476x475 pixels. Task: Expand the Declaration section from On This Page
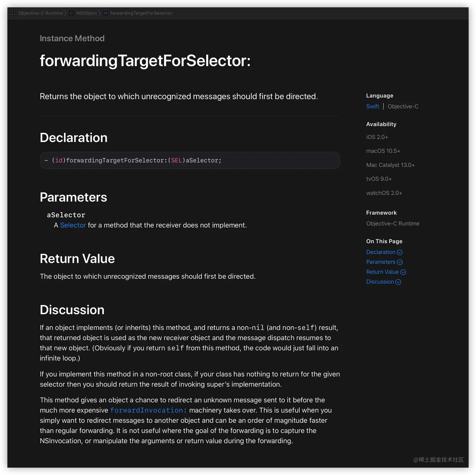pyautogui.click(x=380, y=252)
